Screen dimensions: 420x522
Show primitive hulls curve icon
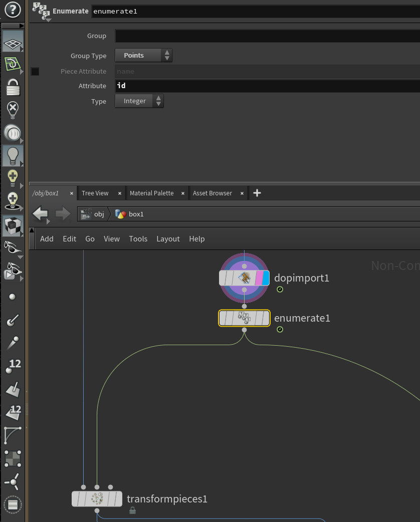point(13,435)
